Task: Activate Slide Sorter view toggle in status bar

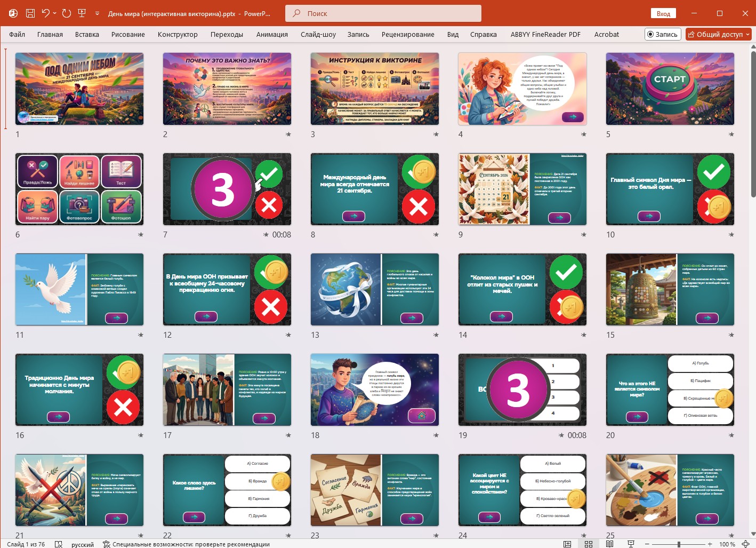Action: (x=589, y=544)
